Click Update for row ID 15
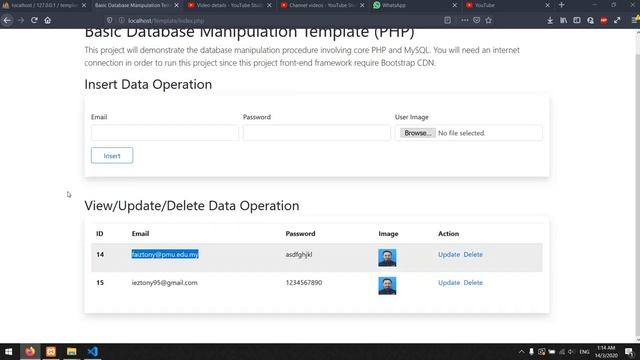Image resolution: width=640 pixels, height=360 pixels. click(x=449, y=282)
